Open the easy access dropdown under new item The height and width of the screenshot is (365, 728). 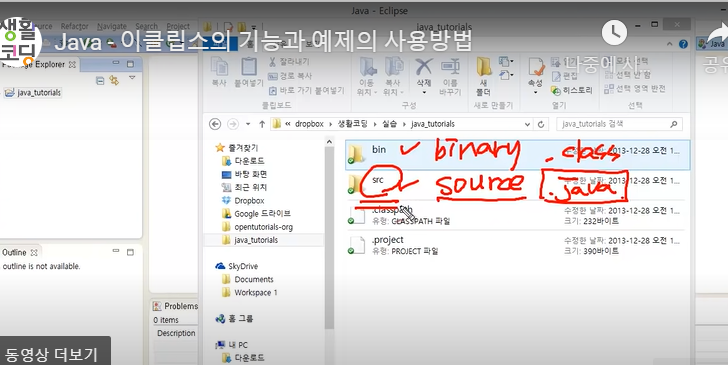[x=507, y=75]
